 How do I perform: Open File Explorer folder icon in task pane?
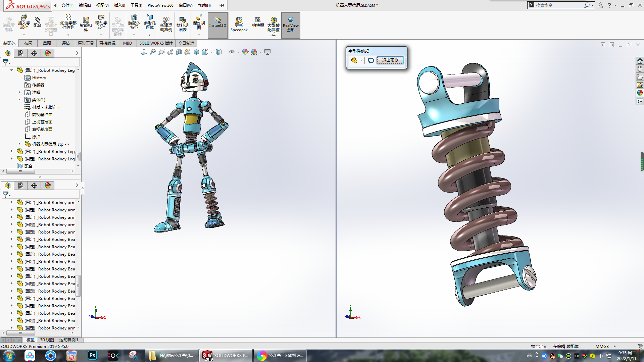(x=640, y=77)
